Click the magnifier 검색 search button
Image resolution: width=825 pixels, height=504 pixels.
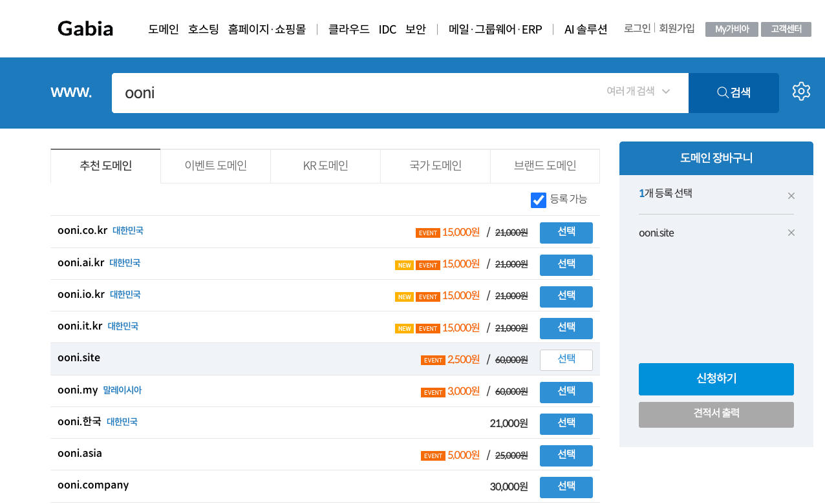[x=734, y=93]
